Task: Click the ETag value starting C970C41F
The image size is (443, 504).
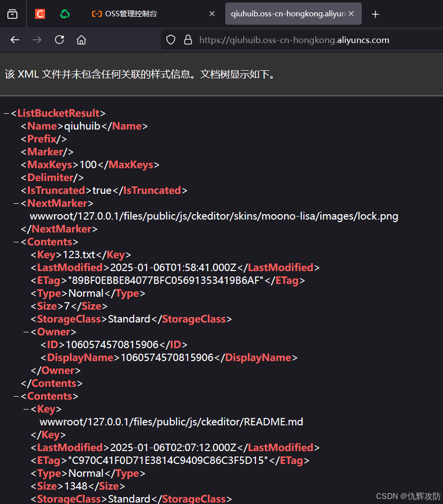Action: pos(168,460)
